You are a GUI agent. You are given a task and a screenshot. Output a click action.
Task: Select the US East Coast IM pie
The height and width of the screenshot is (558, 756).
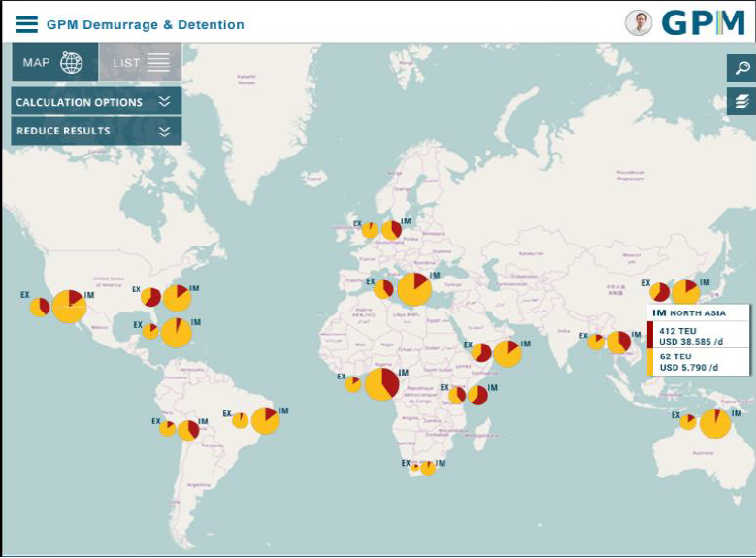(178, 298)
